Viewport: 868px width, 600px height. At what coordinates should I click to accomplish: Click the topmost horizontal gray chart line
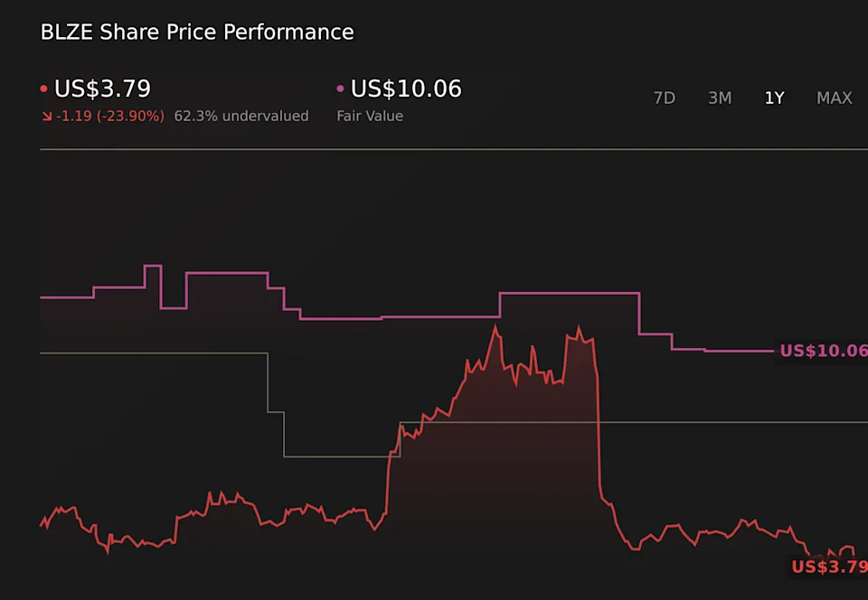click(452, 149)
